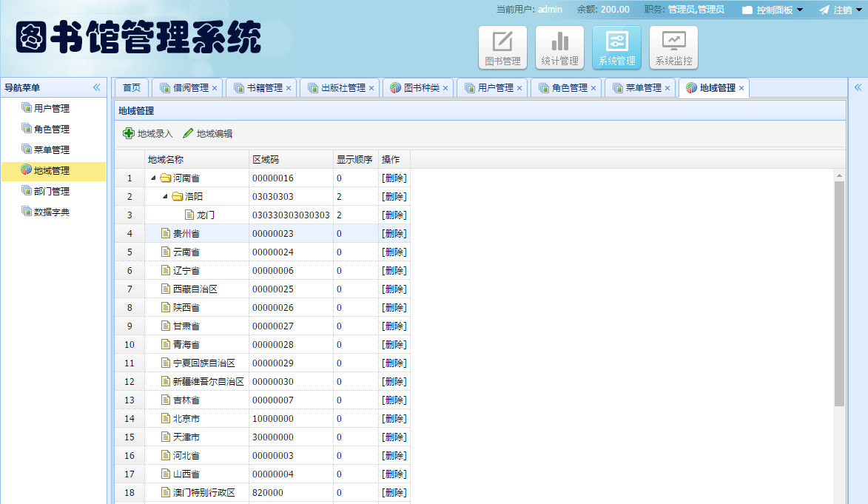Collapse the navigation sidebar with the chevron

click(x=96, y=87)
